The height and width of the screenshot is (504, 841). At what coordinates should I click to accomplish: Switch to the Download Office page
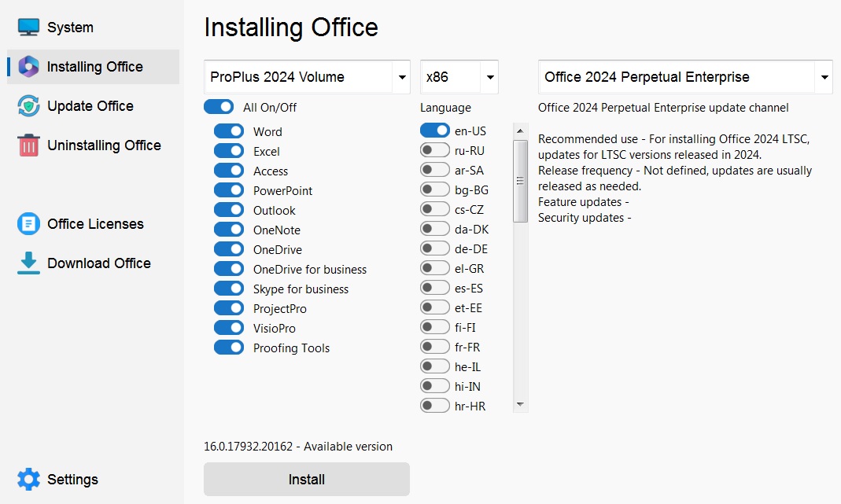(x=98, y=263)
